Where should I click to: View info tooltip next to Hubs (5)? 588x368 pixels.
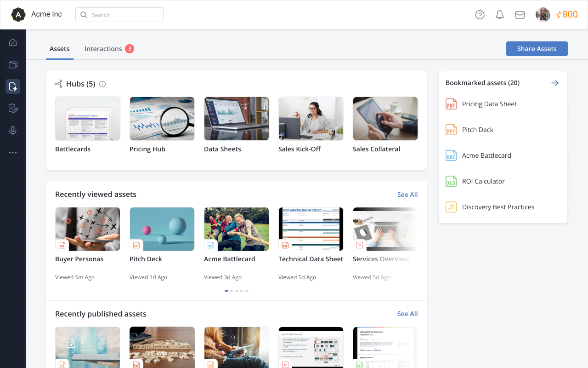pos(102,84)
